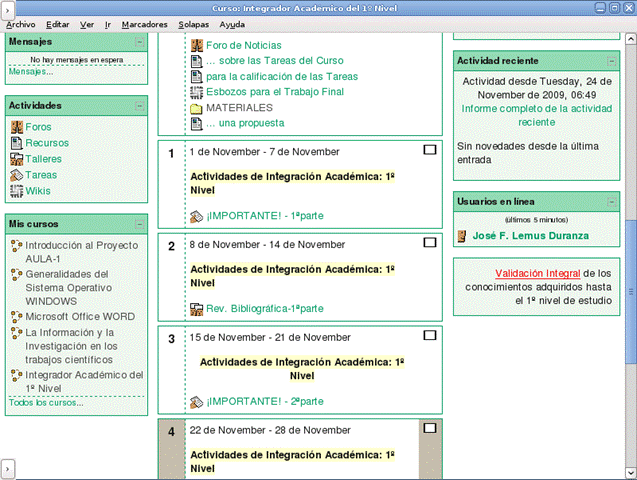Viewport: 637px width, 480px height.
Task: Click the Foro de Noticias forum icon
Action: pos(198,45)
